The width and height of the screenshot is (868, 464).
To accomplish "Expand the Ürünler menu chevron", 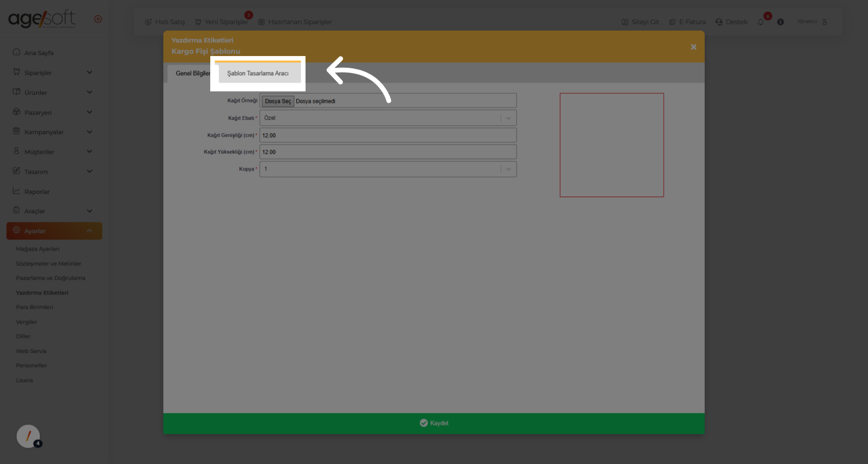I will (90, 92).
